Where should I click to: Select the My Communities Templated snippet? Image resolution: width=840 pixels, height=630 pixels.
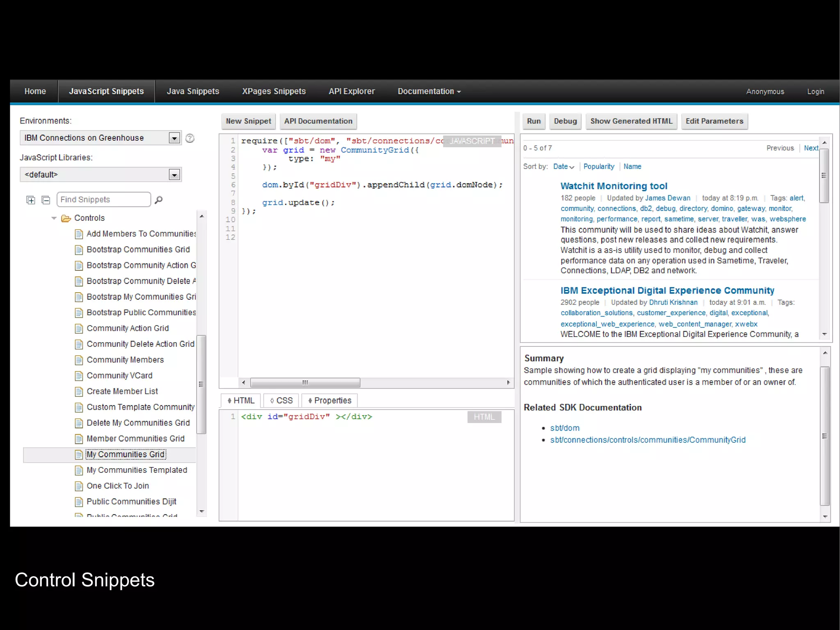[137, 470]
